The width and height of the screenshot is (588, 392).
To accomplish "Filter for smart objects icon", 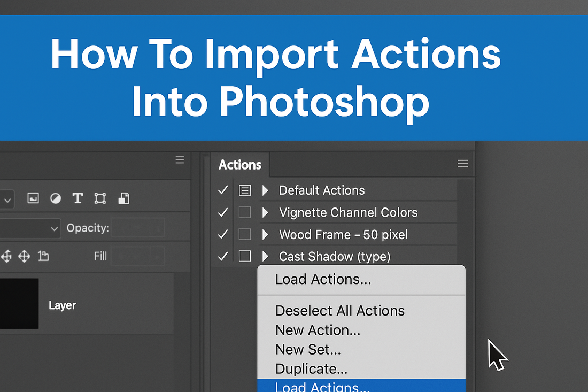I will pos(124,198).
